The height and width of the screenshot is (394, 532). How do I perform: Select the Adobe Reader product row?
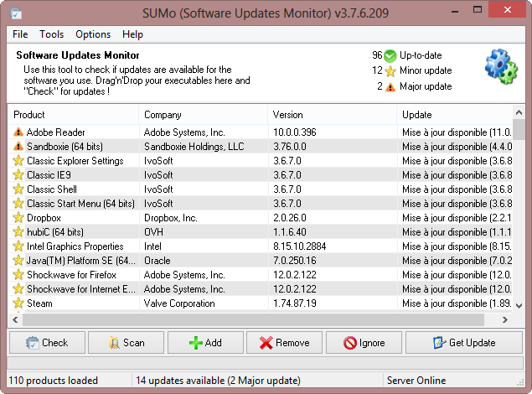pyautogui.click(x=260, y=132)
